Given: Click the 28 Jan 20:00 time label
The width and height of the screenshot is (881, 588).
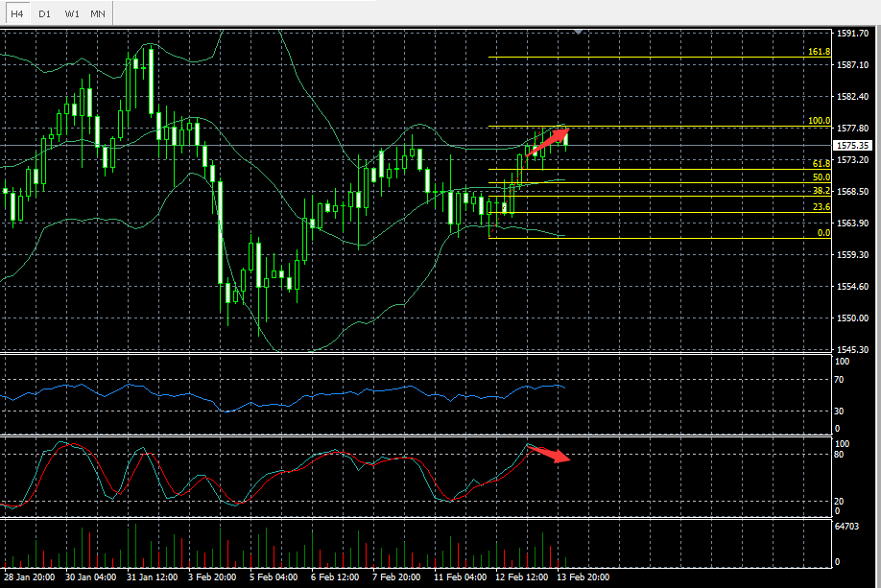Looking at the screenshot, I should coord(30,577).
